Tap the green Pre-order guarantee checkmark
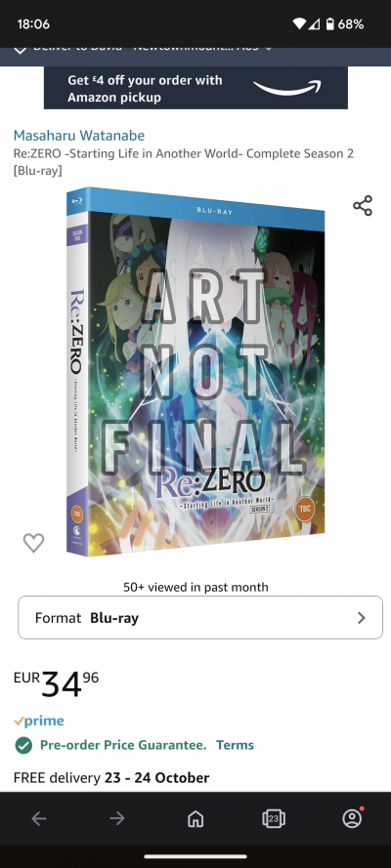This screenshot has height=868, width=391. pos(23,746)
